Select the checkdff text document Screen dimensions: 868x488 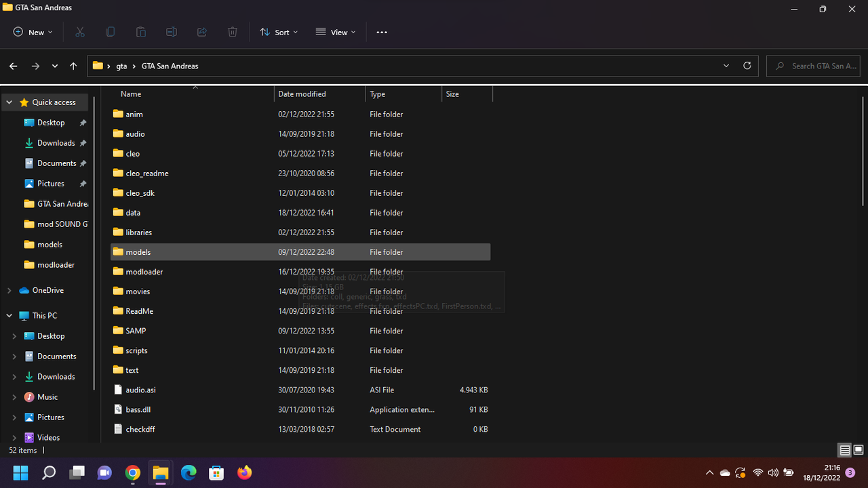coord(300,429)
